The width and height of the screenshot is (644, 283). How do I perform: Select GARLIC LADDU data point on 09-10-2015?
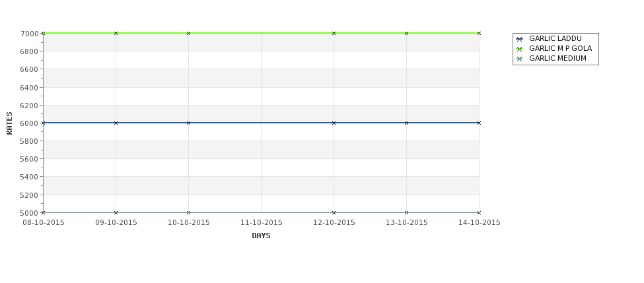(116, 123)
